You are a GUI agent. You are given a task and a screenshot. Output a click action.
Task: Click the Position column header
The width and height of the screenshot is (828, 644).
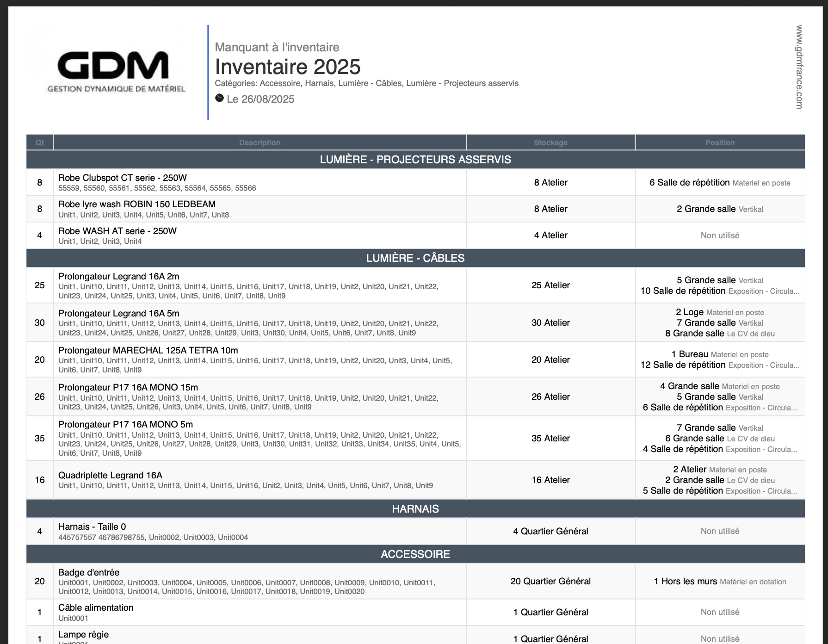tap(720, 142)
